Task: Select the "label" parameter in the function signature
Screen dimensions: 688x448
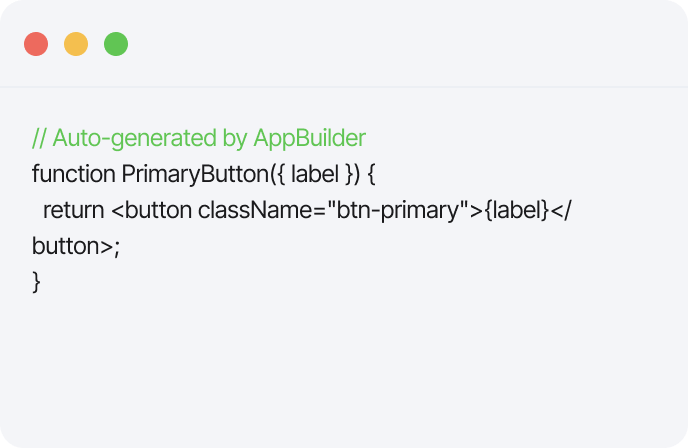Action: pyautogui.click(x=315, y=173)
